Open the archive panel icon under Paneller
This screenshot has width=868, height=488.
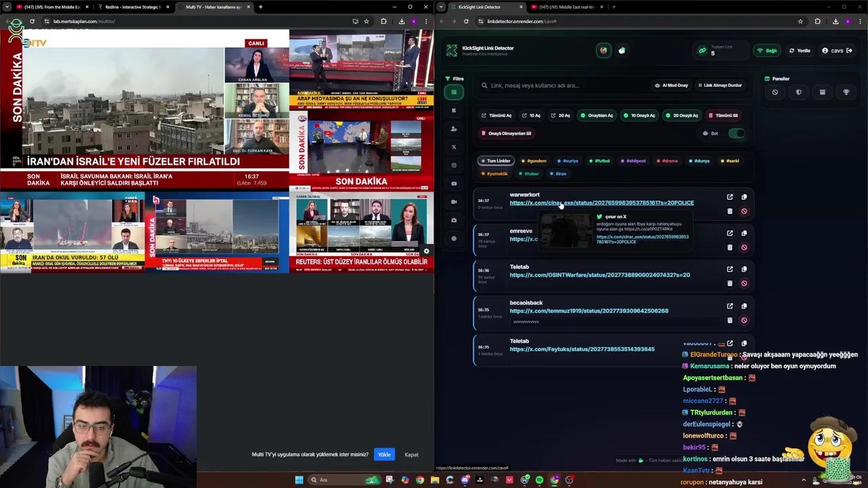click(x=823, y=92)
